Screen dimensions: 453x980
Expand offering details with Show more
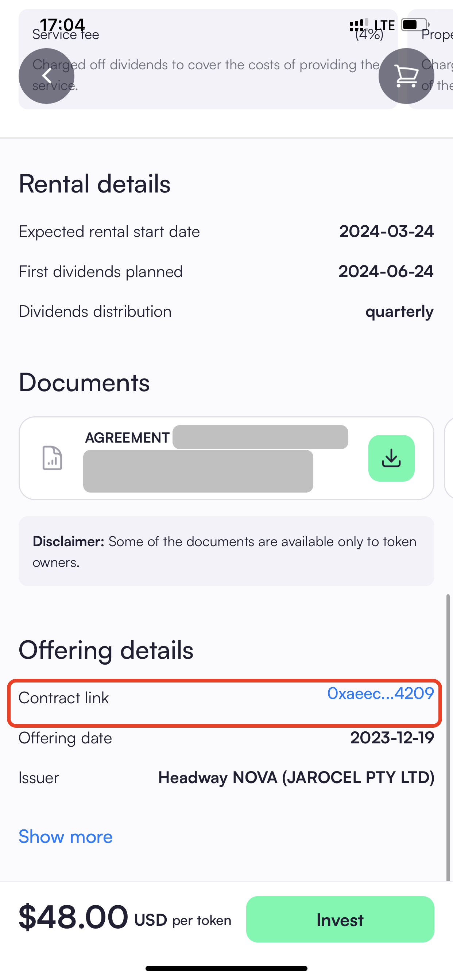click(x=66, y=837)
